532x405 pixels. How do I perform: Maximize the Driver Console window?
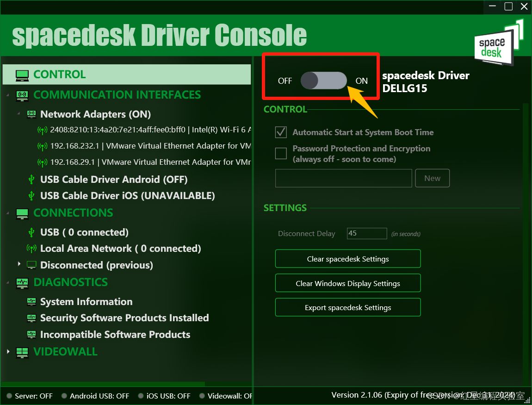tap(508, 6)
